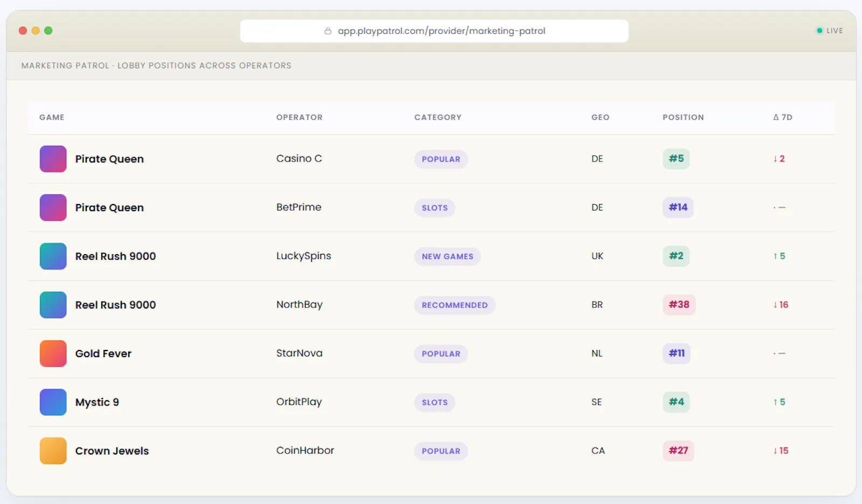Select POPULAR tag in CoinHarbor row
This screenshot has width=862, height=504.
pyautogui.click(x=441, y=451)
